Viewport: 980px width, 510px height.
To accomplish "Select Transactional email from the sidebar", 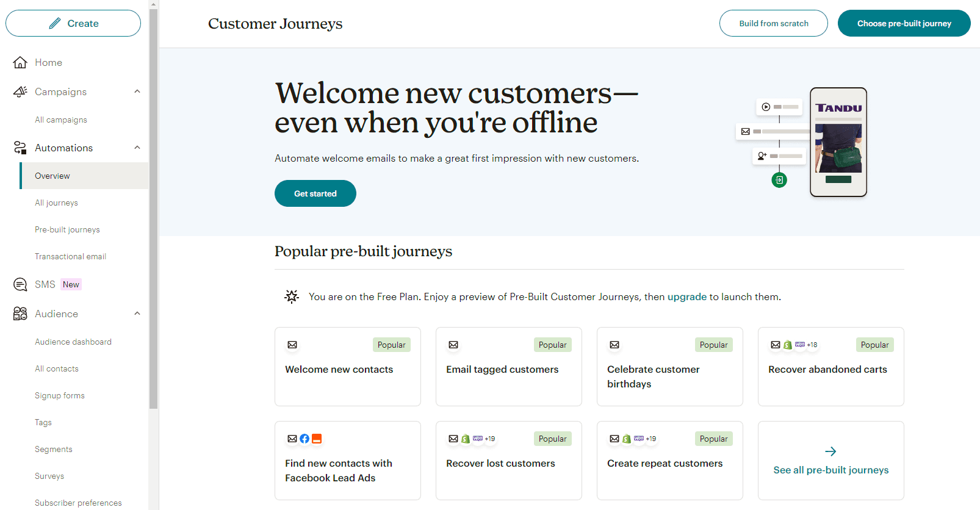I will (x=70, y=256).
